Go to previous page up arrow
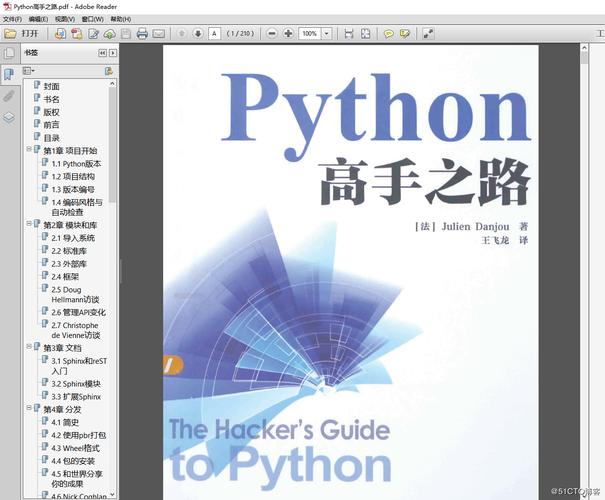This screenshot has height=500, width=605. tap(181, 34)
